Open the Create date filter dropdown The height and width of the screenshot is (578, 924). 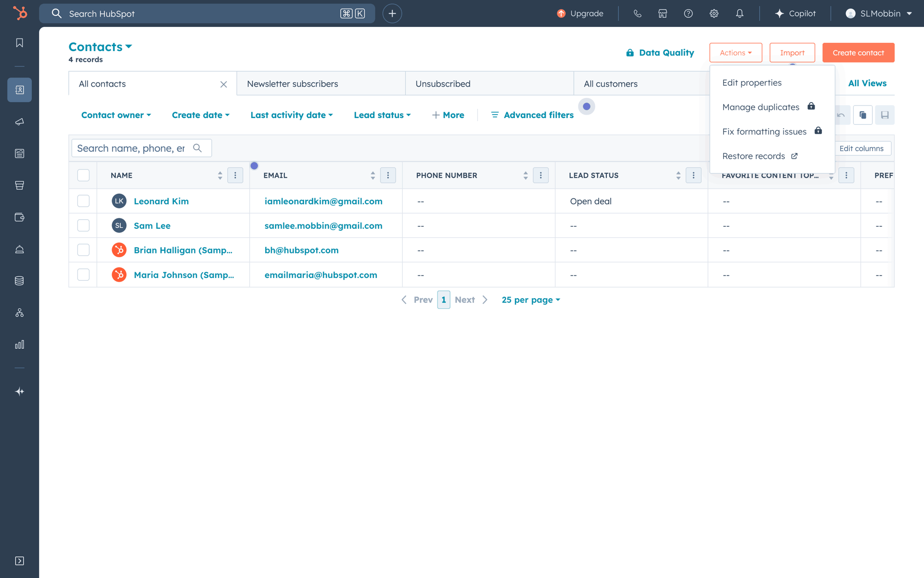(201, 115)
